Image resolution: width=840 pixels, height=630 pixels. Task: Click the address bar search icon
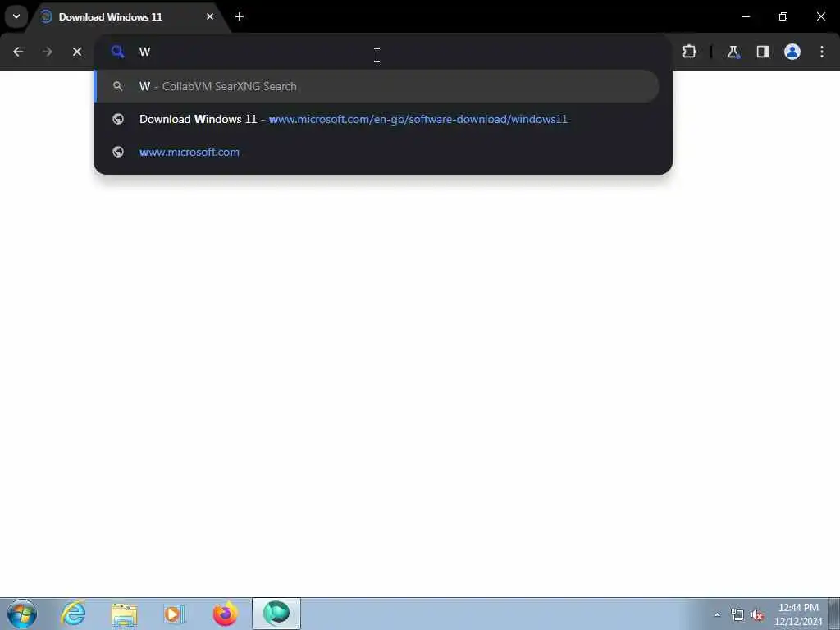(x=118, y=52)
